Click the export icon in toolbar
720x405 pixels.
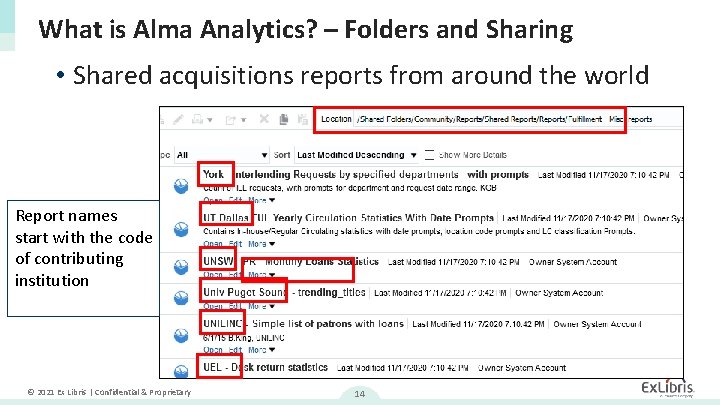pos(231,120)
